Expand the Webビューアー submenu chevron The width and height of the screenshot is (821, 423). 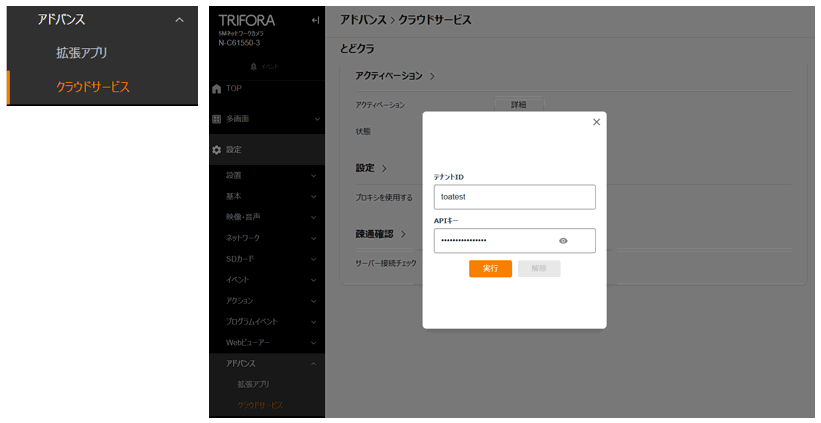[314, 343]
